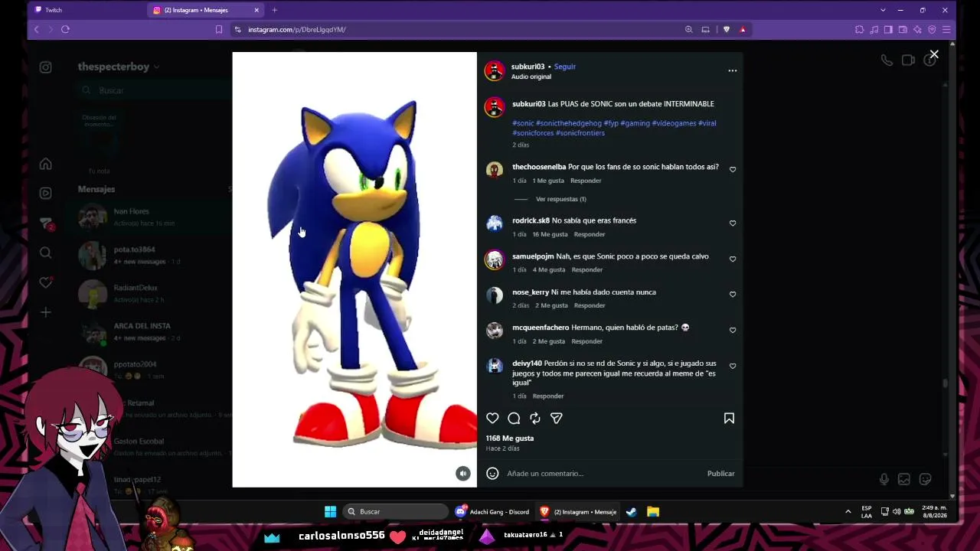980x551 pixels.
Task: Open the Brave Wallet icon
Action: point(903,30)
